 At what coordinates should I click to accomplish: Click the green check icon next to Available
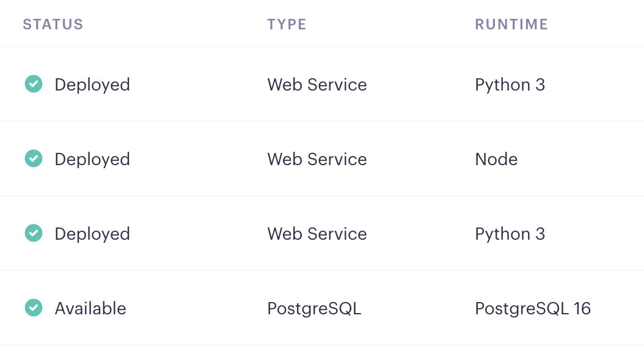point(34,308)
